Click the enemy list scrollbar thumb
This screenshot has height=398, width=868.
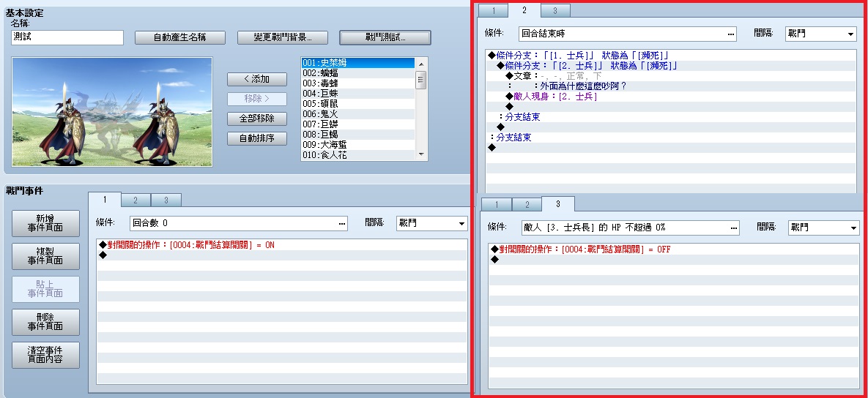coord(420,79)
